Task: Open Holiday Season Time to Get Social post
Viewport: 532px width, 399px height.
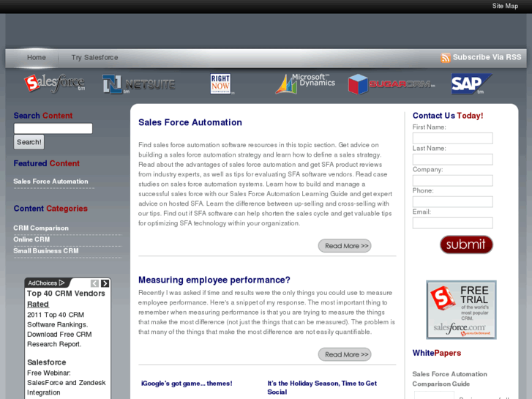Action: (x=322, y=387)
